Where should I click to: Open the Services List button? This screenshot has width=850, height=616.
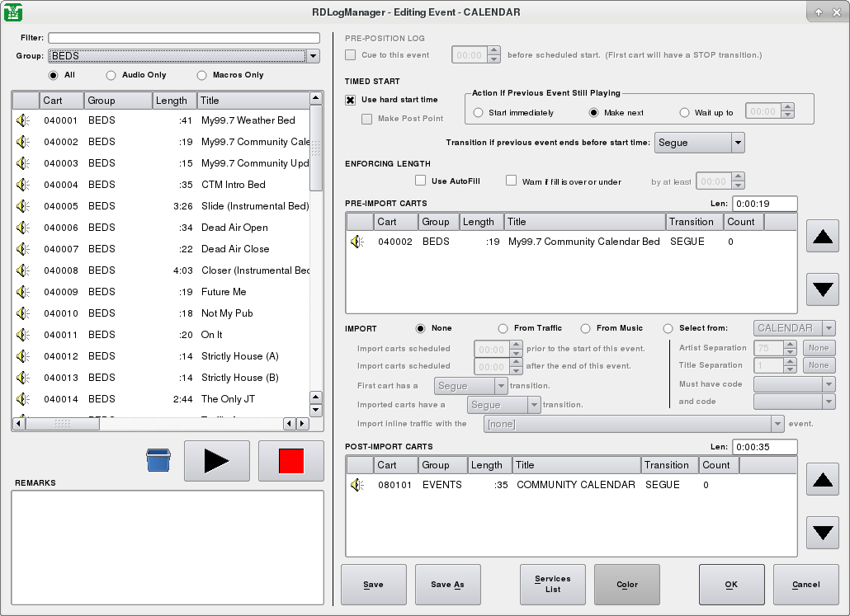coord(553,585)
